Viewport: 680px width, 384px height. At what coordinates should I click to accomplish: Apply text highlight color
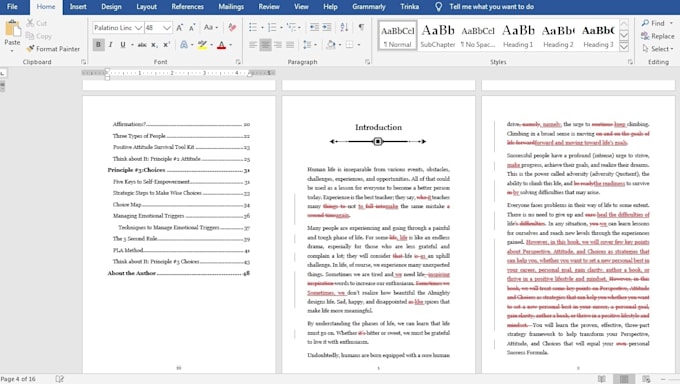pos(202,45)
